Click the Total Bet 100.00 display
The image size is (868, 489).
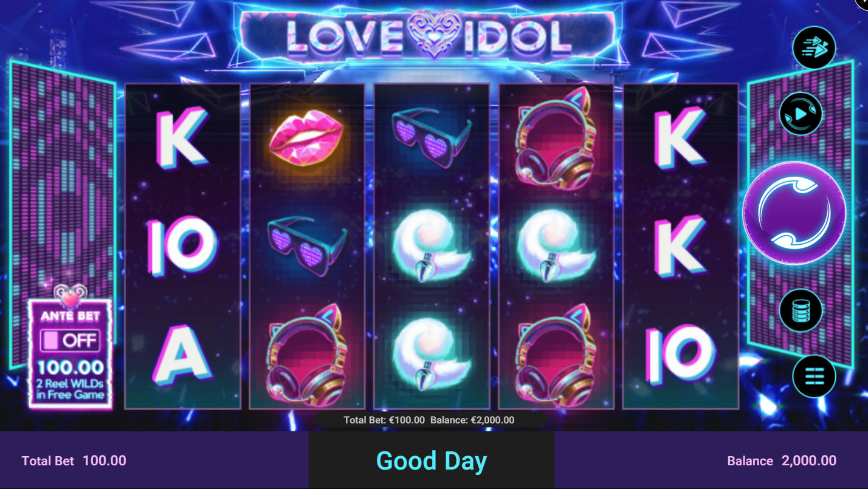74,460
